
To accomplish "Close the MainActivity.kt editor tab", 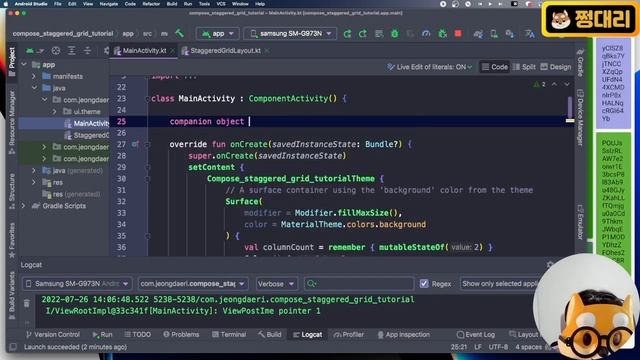I will point(173,51).
